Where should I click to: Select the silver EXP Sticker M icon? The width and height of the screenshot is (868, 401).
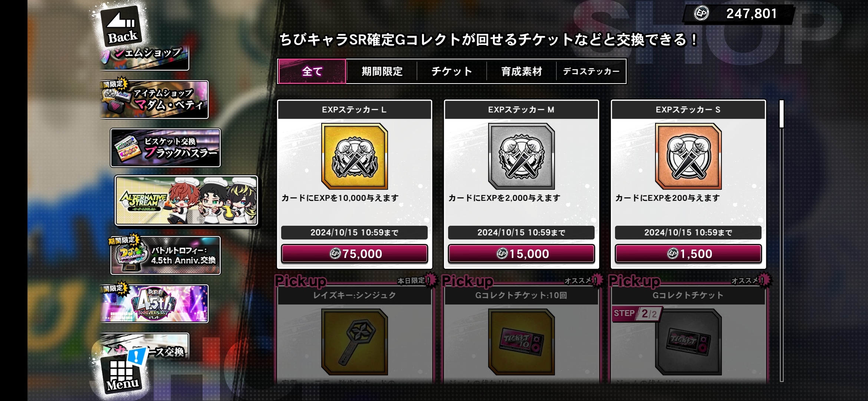[521, 156]
